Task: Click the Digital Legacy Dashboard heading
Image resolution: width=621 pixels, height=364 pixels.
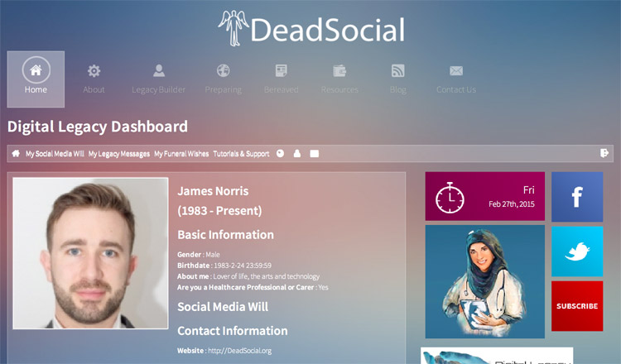Action: point(98,127)
